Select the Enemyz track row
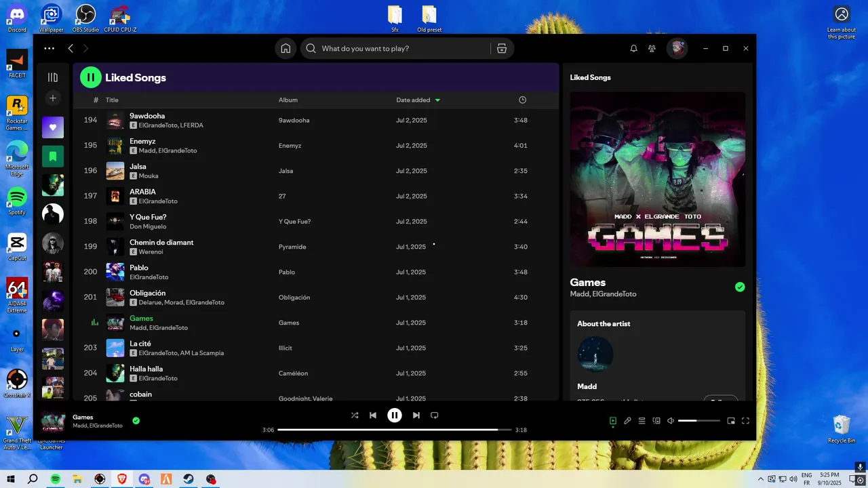This screenshot has width=868, height=488. [x=316, y=145]
